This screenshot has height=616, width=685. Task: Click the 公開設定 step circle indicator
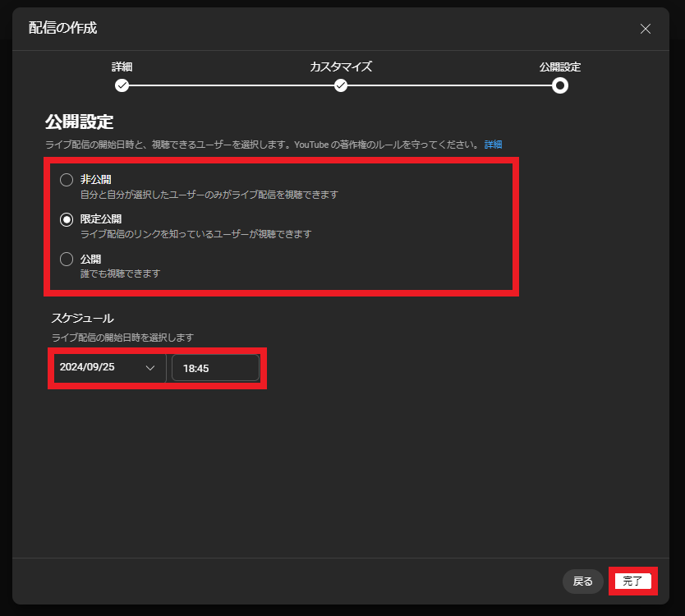pyautogui.click(x=560, y=85)
